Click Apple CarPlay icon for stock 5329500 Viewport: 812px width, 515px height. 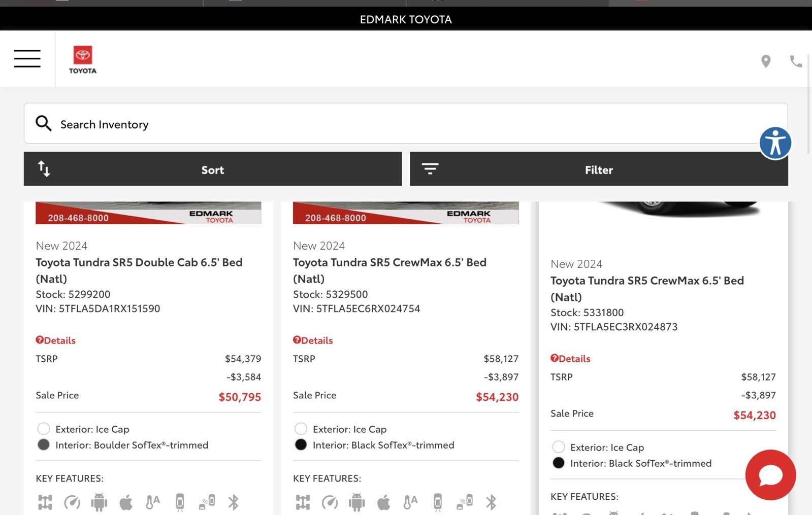click(383, 502)
